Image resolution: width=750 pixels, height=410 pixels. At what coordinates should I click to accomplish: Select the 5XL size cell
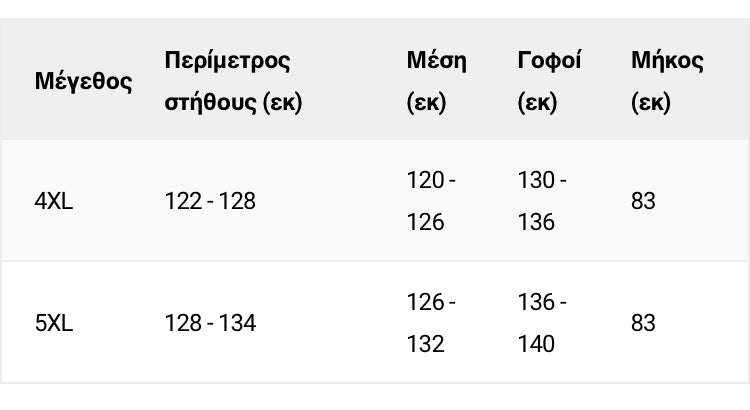pos(54,323)
